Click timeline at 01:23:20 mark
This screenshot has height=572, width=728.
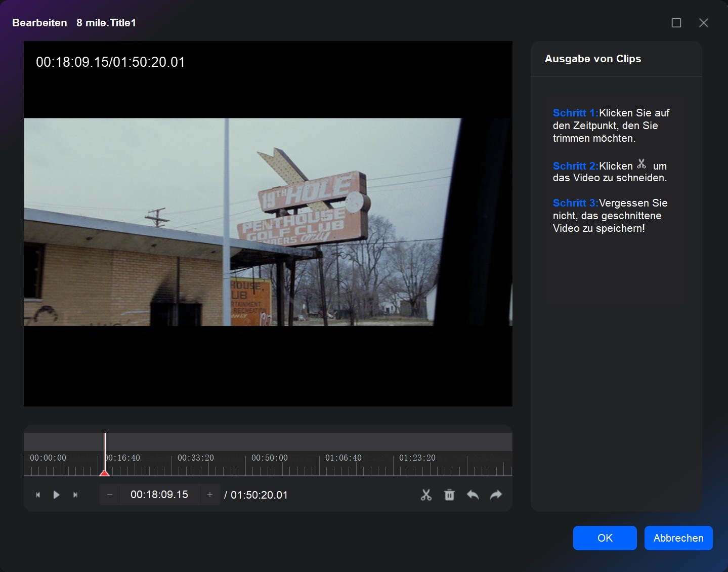click(x=417, y=458)
